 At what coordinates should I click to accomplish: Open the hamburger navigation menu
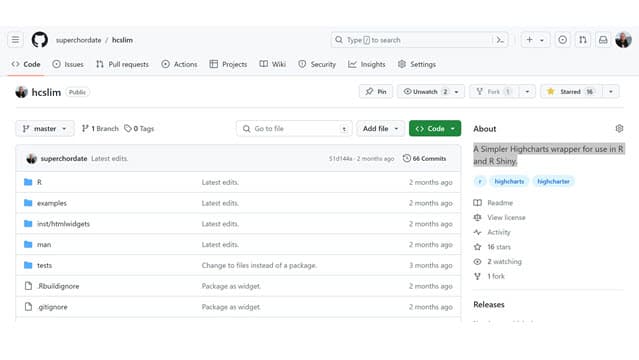15,40
